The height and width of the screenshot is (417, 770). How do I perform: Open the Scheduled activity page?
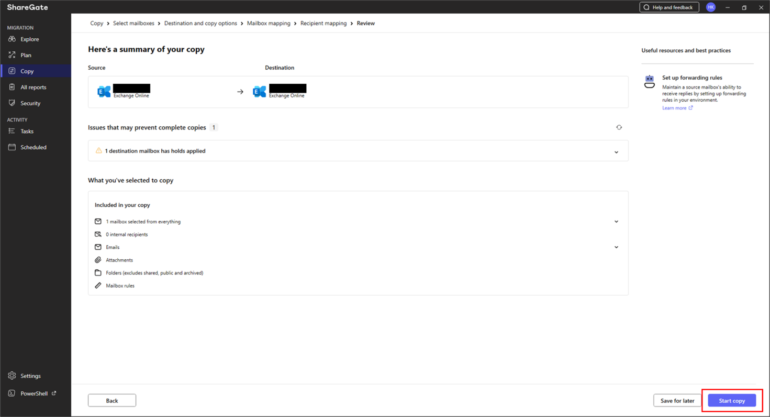click(x=33, y=147)
